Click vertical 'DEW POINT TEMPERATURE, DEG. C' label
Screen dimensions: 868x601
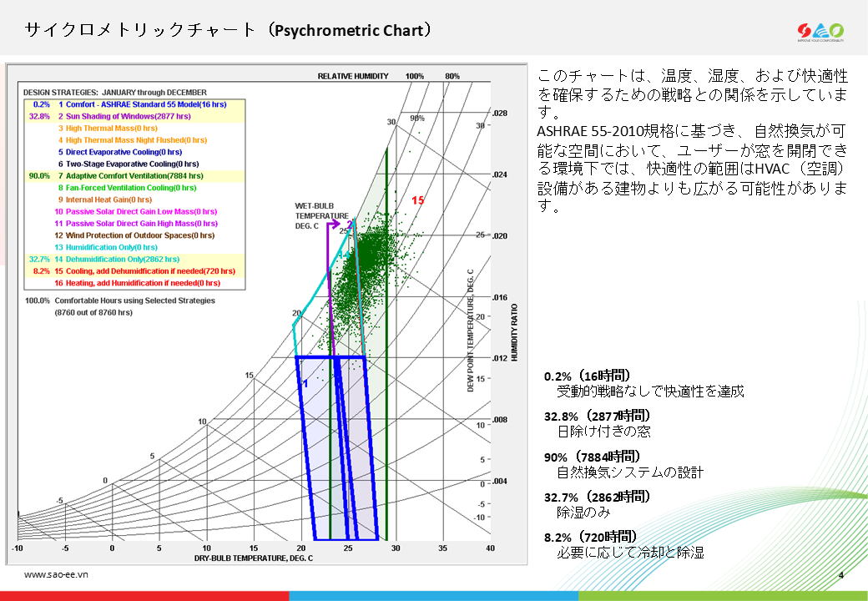[x=471, y=331]
